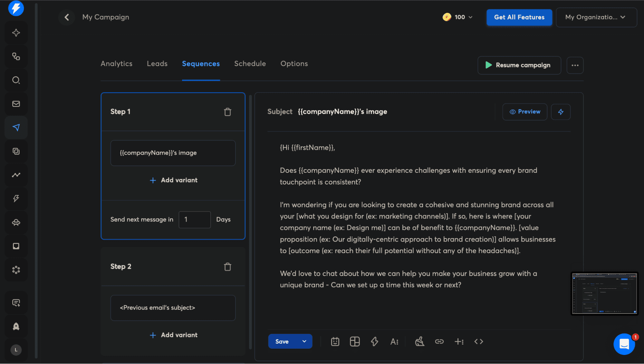Switch to the Analytics tab
The image size is (644, 364).
[116, 64]
